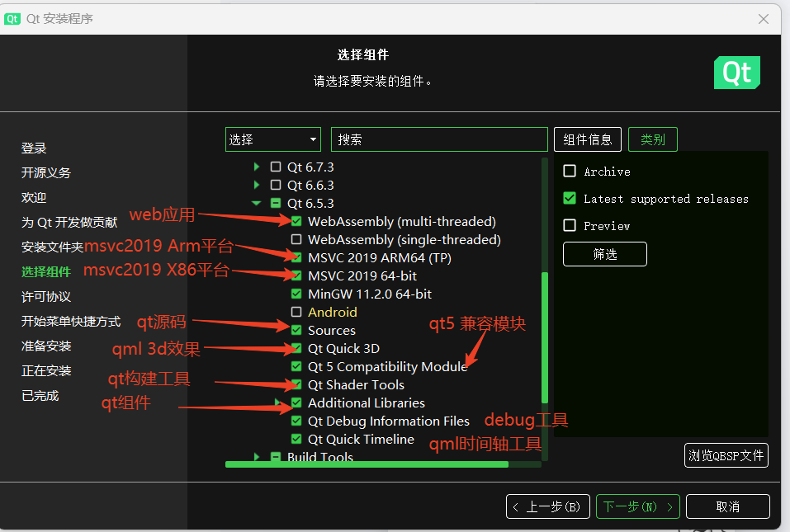Select the 许可协议 step in sidebar

click(46, 296)
